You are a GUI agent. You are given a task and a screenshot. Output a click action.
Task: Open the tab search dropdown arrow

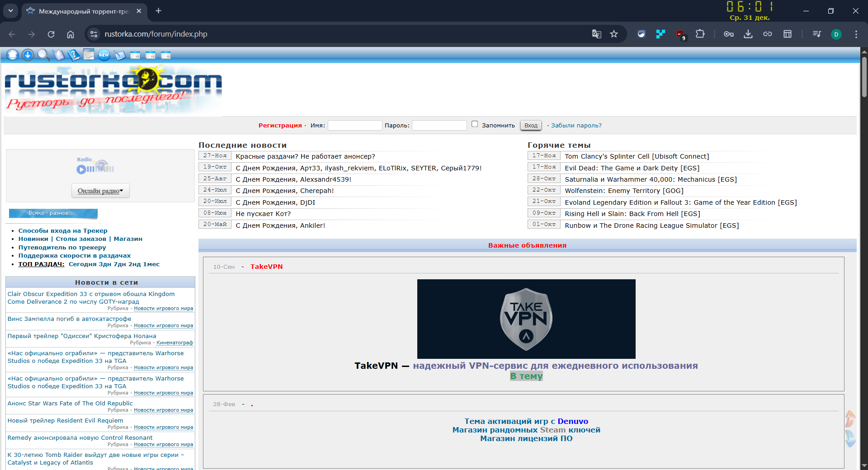(10, 11)
